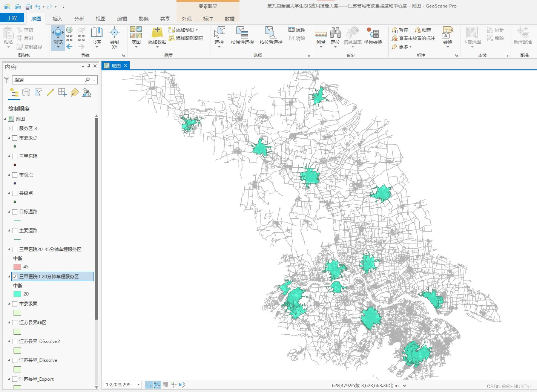Toggle the 市县级点 layer checkbox

[x=15, y=138]
